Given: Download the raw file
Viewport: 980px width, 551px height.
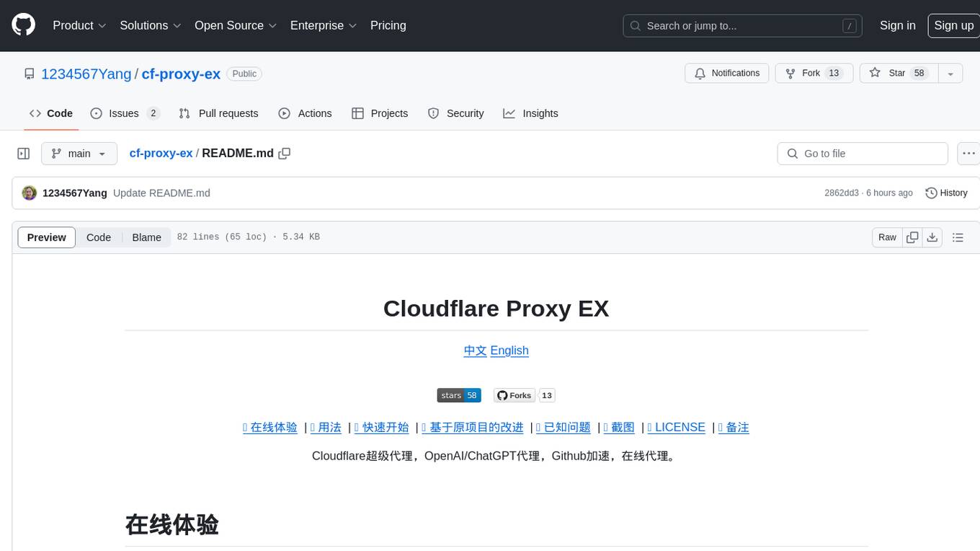Looking at the screenshot, I should 932,237.
